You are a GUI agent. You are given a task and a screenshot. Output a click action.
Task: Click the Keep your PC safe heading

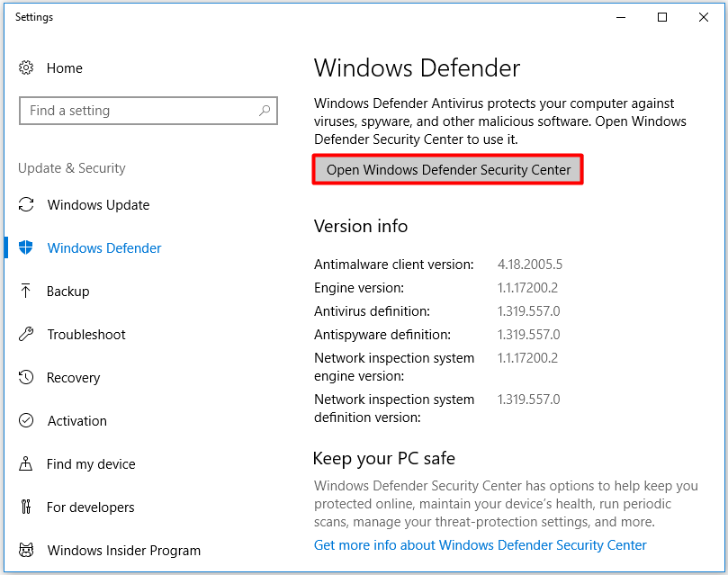384,459
